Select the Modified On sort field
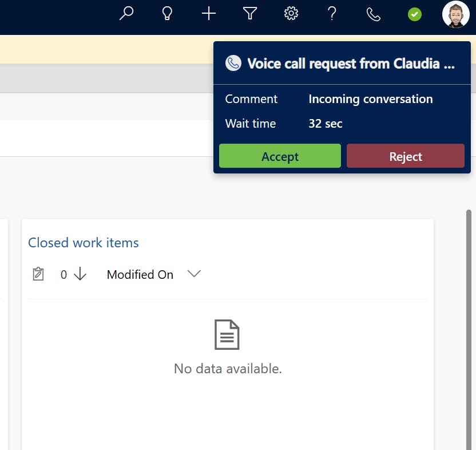The height and width of the screenshot is (450, 476). 140,275
